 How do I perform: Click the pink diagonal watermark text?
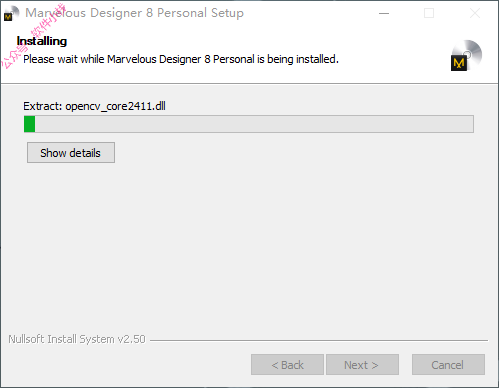[33, 37]
